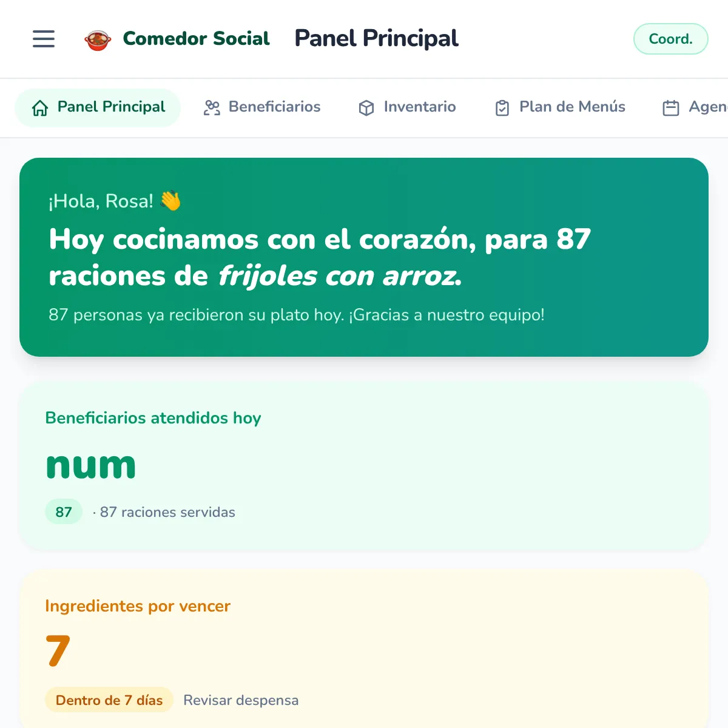Image resolution: width=728 pixels, height=728 pixels.
Task: Open the Agenda tab
Action: click(693, 107)
